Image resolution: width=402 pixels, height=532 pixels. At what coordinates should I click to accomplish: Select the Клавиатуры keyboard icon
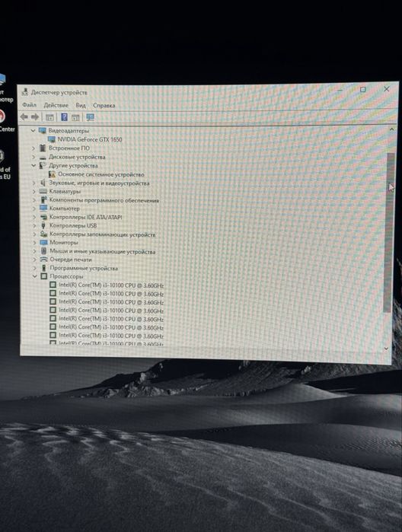point(43,191)
